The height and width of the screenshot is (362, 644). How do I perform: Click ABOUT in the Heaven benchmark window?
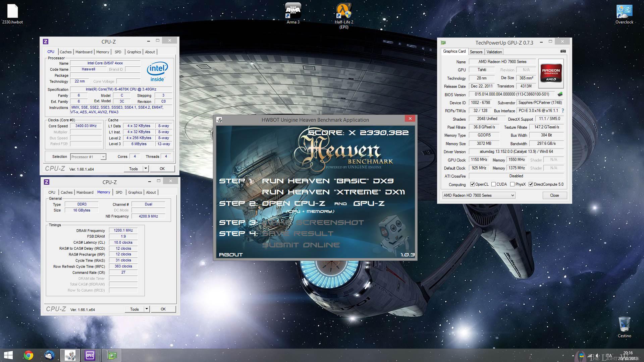[231, 255]
